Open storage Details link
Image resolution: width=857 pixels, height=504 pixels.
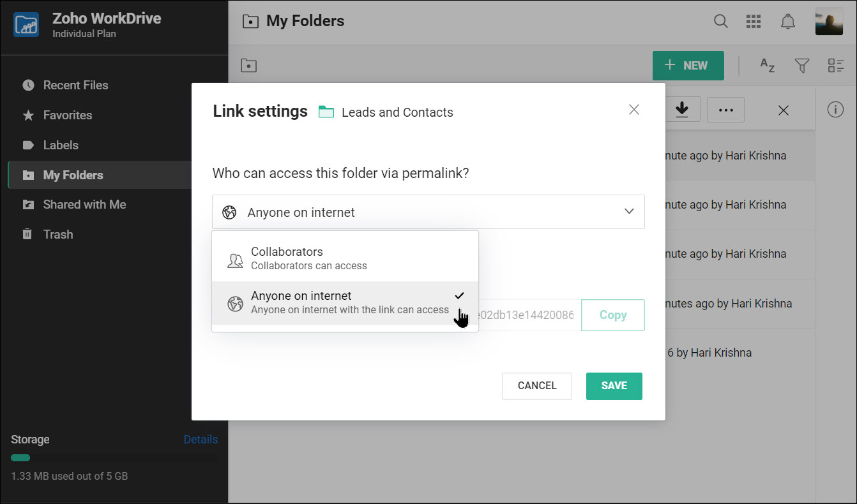pyautogui.click(x=201, y=440)
